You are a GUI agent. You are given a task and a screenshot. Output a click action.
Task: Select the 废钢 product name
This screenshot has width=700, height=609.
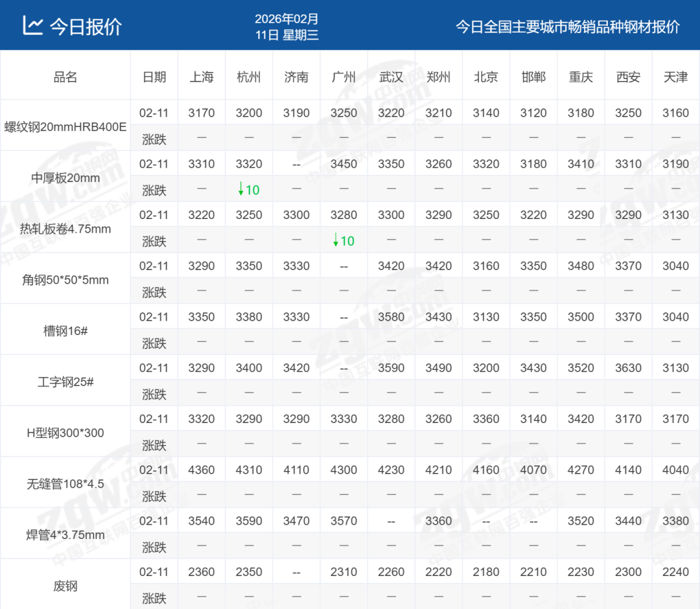(x=65, y=586)
